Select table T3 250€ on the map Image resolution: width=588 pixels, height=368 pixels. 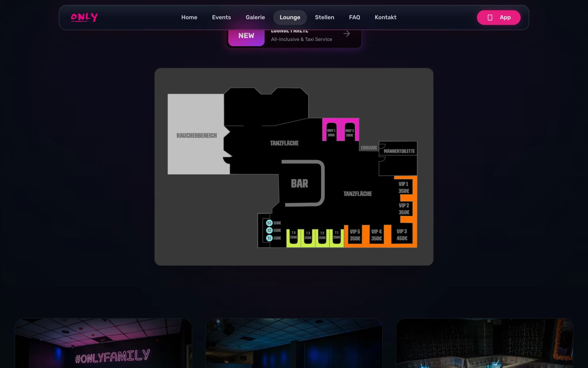(x=308, y=236)
